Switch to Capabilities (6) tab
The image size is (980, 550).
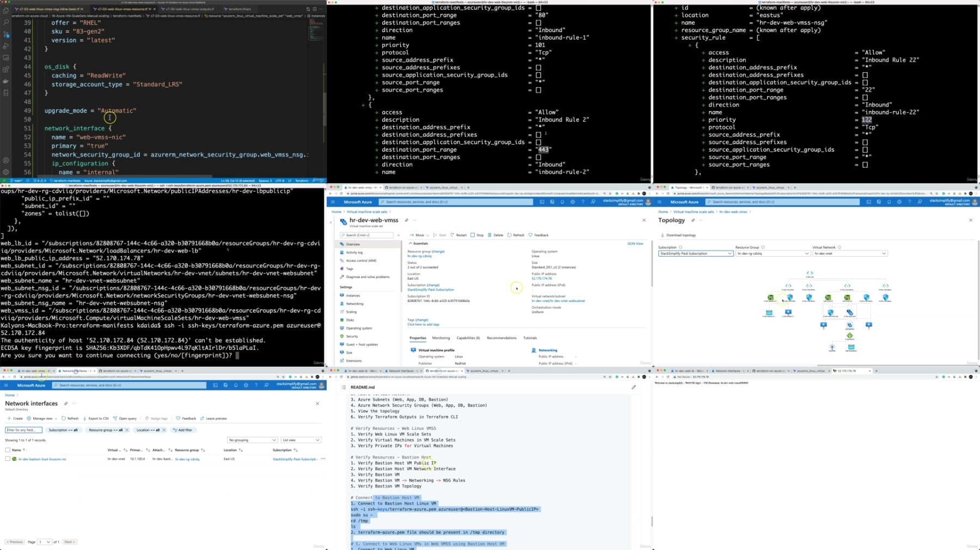(x=468, y=338)
